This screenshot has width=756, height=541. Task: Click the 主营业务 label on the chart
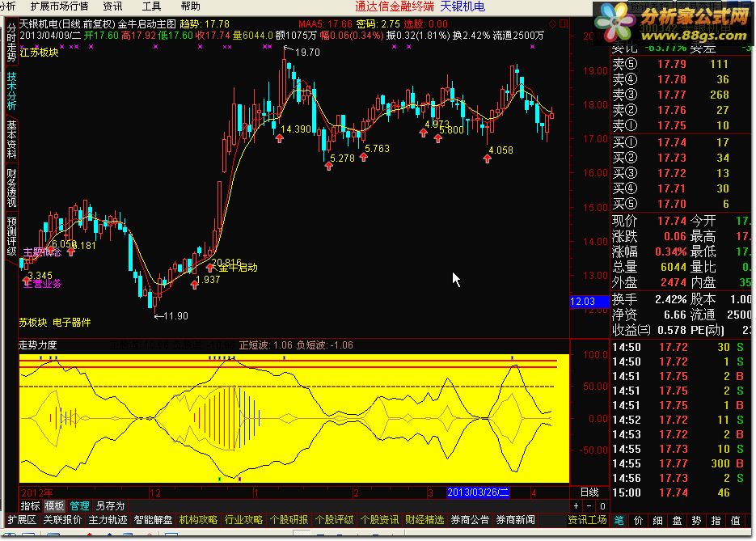(43, 284)
